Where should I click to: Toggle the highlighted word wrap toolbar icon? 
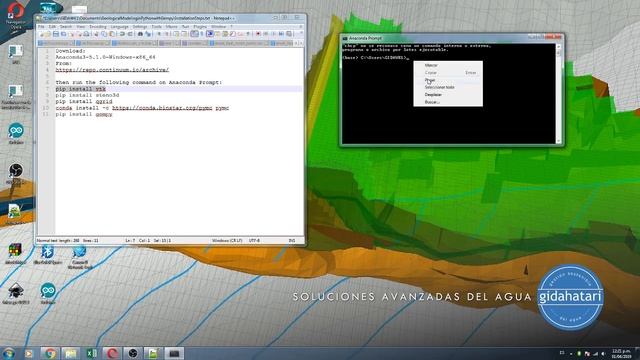click(x=194, y=34)
